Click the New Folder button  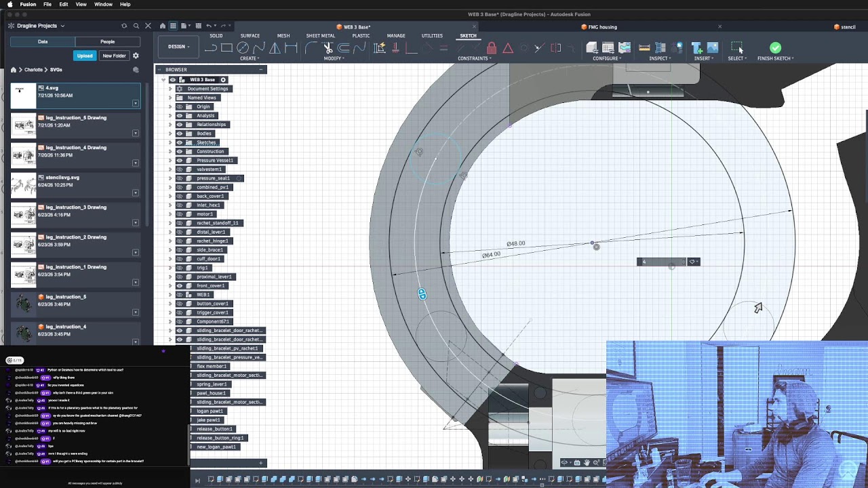(x=114, y=56)
